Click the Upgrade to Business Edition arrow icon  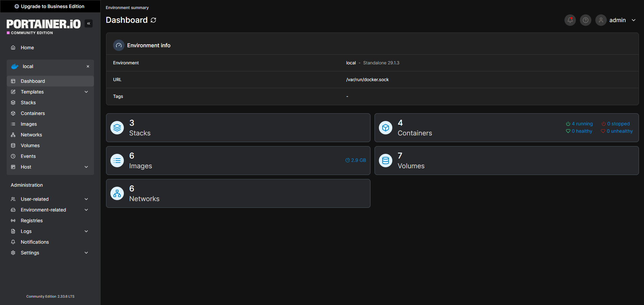[17, 6]
